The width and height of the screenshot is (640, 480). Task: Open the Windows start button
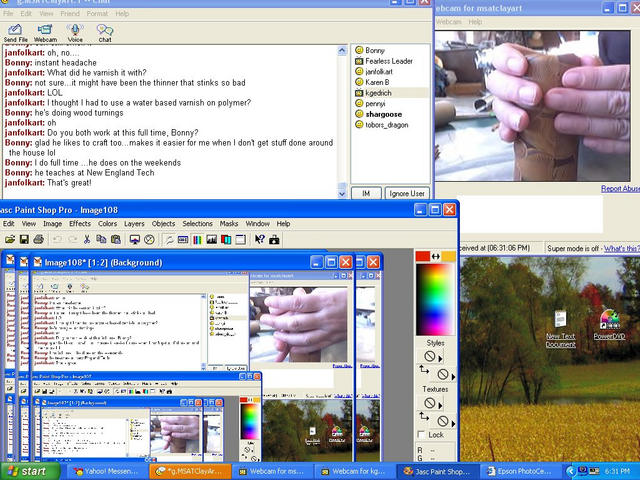pyautogui.click(x=29, y=471)
